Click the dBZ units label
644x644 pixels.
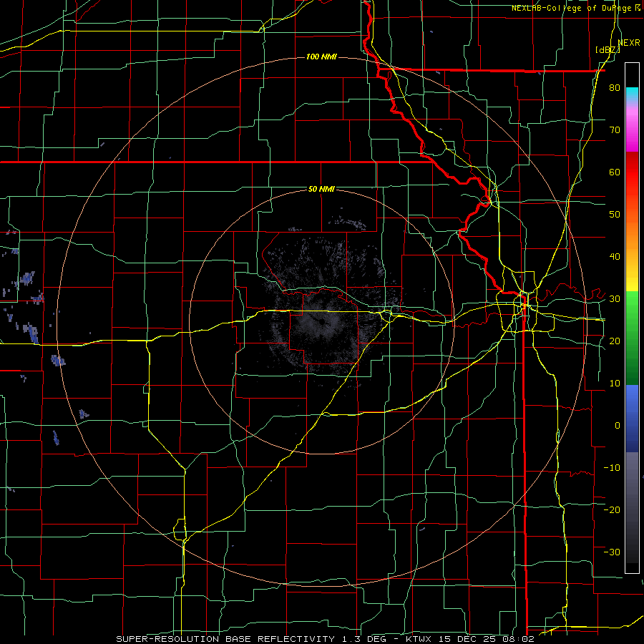[608, 50]
